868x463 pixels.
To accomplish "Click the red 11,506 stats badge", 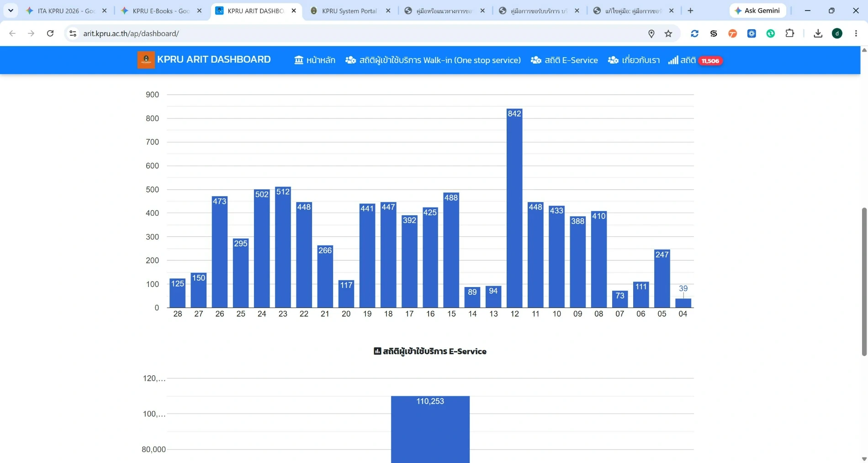I will point(710,61).
